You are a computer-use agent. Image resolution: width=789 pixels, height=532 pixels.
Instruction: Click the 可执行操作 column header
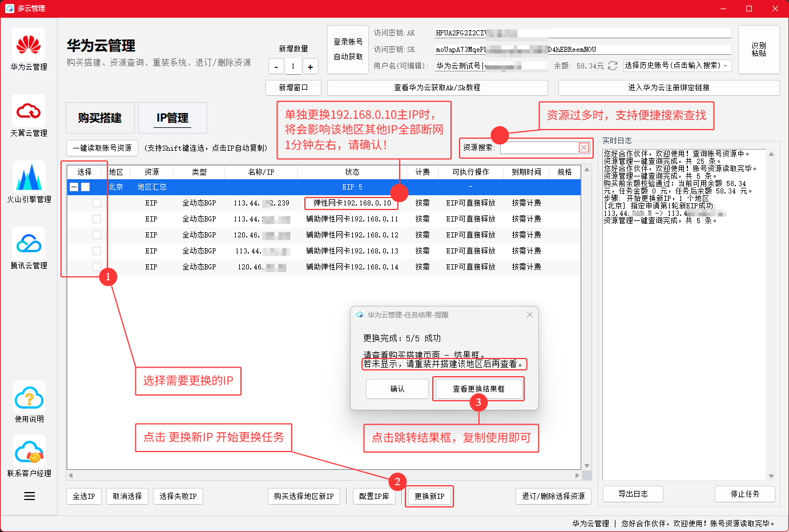click(x=470, y=172)
